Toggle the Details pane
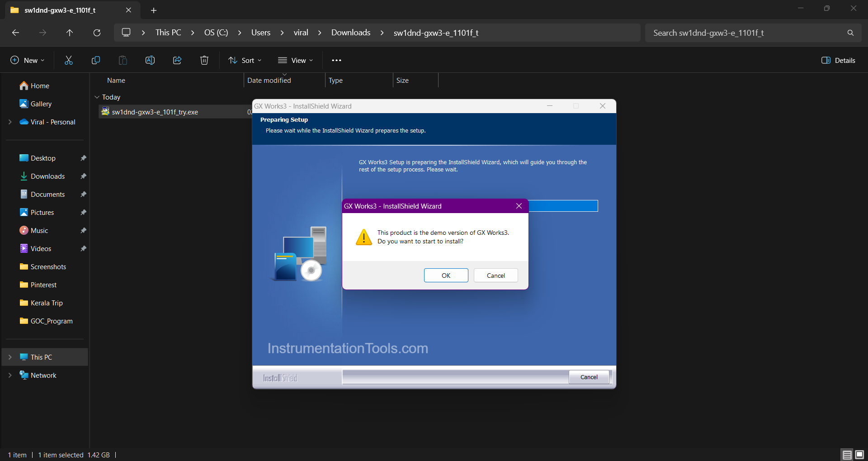 [838, 60]
